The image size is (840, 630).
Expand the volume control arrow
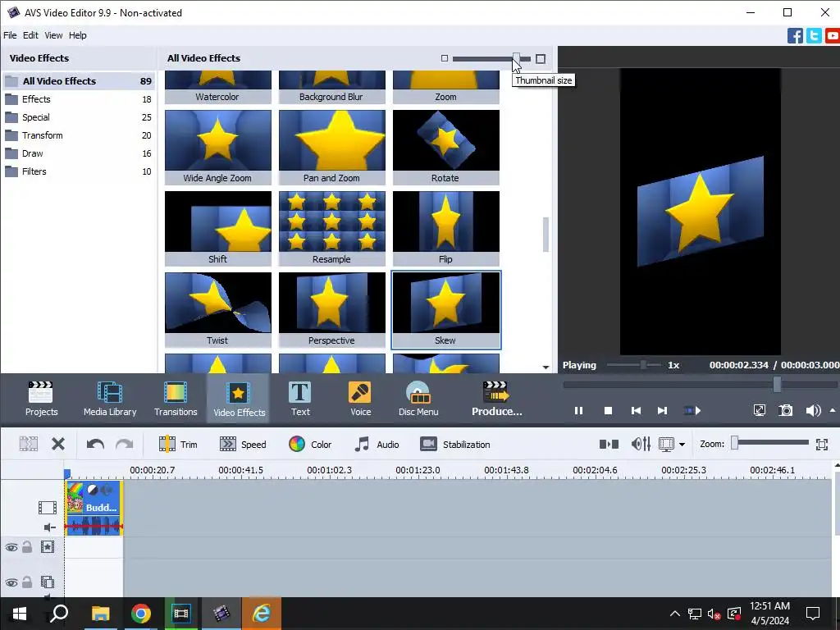point(833,411)
